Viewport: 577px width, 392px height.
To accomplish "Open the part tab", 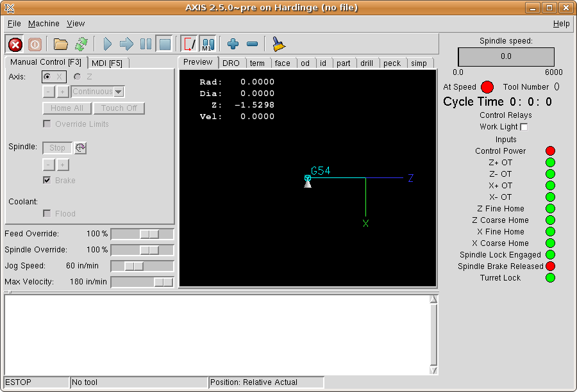I will (344, 63).
